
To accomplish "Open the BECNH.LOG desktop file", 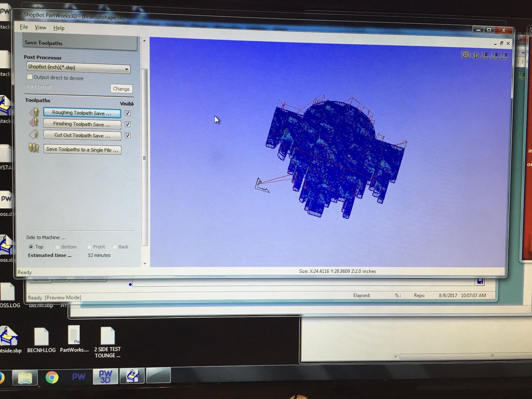I will tap(41, 340).
